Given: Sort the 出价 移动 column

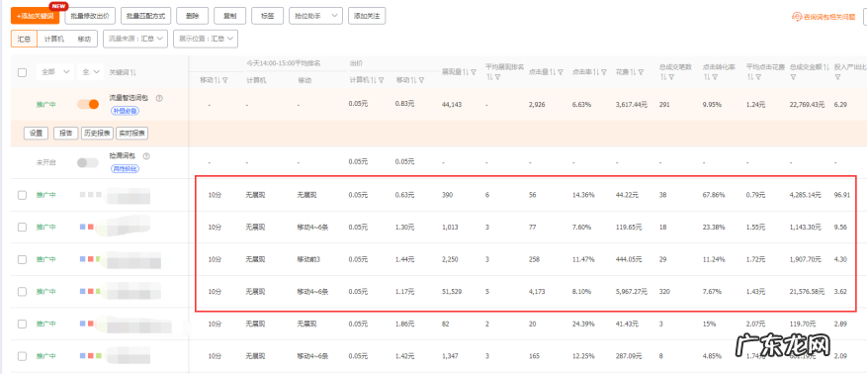Looking at the screenshot, I should click(x=413, y=80).
